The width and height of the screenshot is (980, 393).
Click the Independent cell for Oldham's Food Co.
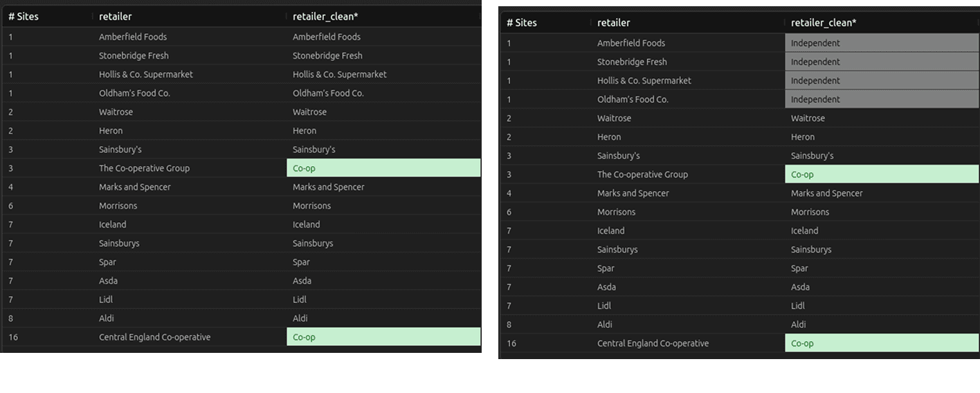(x=882, y=99)
